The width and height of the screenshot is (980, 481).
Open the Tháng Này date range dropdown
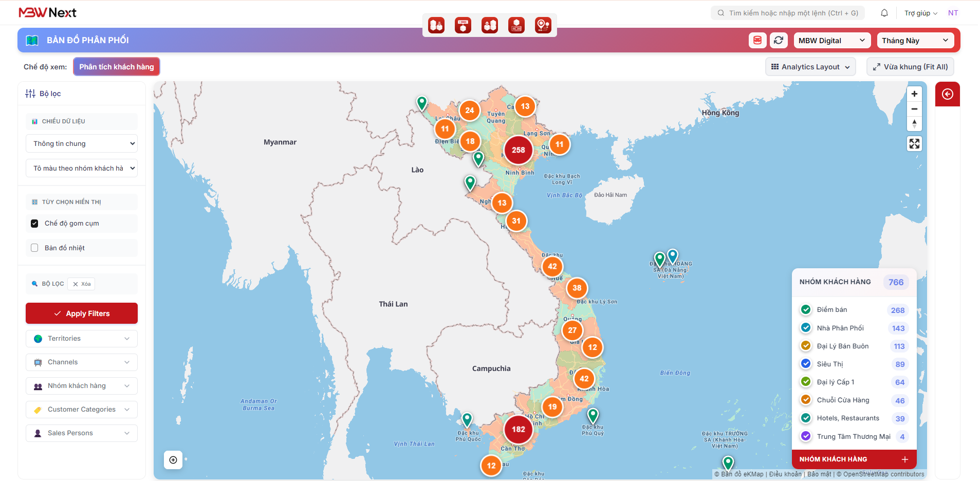point(915,40)
